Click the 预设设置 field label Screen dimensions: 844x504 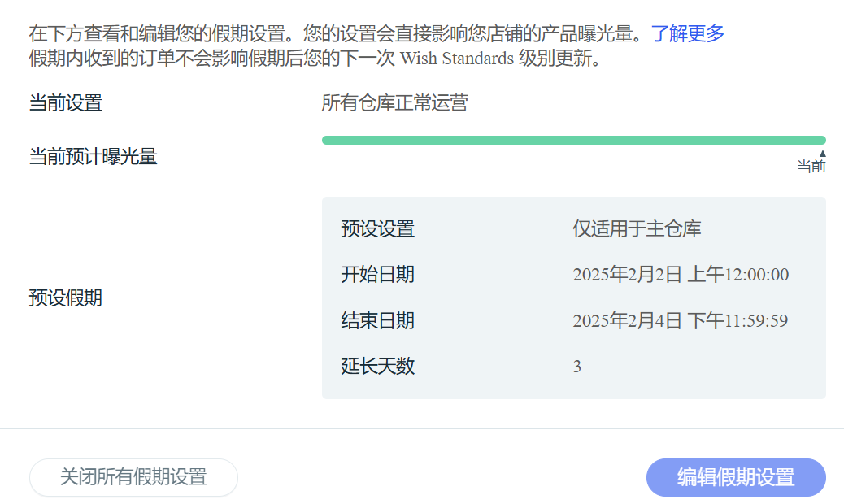378,228
